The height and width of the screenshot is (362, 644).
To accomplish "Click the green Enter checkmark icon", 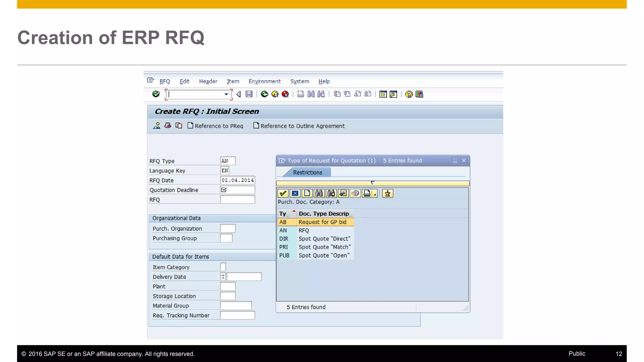I will click(x=156, y=94).
